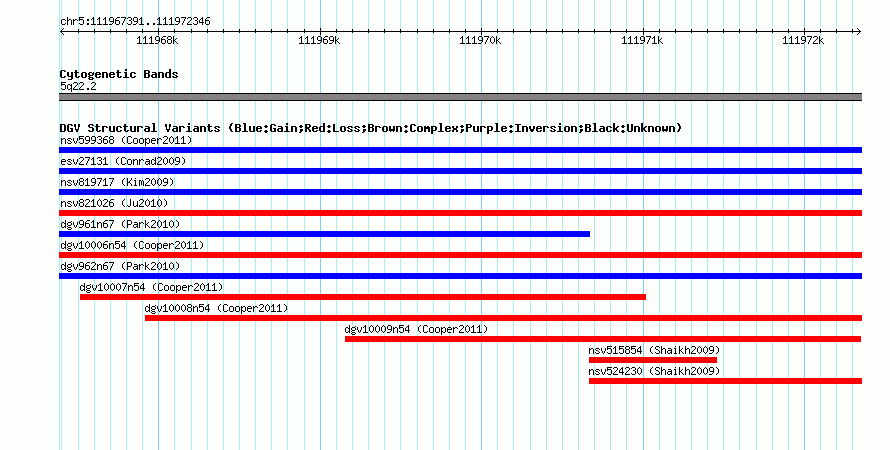
Task: Select the blue nsv599368 gain bar
Action: point(460,150)
